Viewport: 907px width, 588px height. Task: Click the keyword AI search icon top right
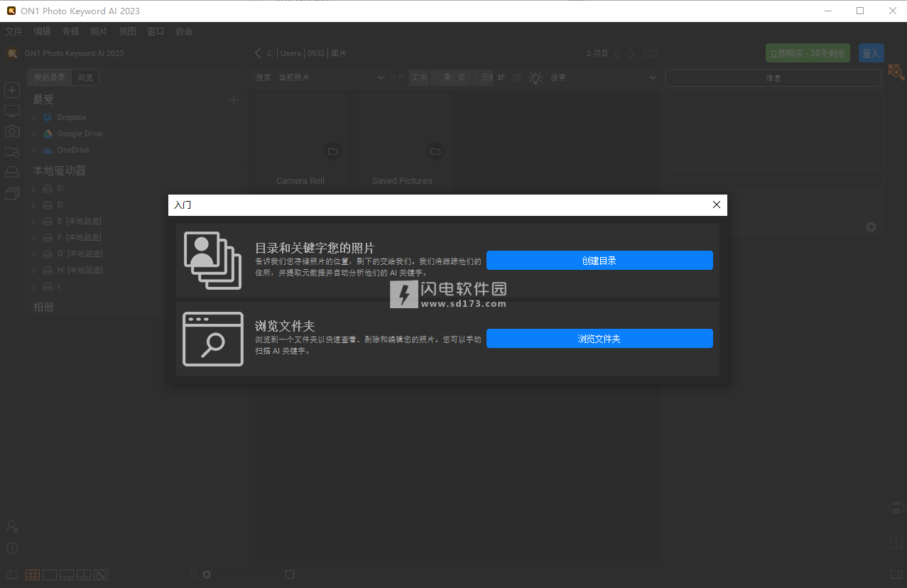[x=896, y=71]
